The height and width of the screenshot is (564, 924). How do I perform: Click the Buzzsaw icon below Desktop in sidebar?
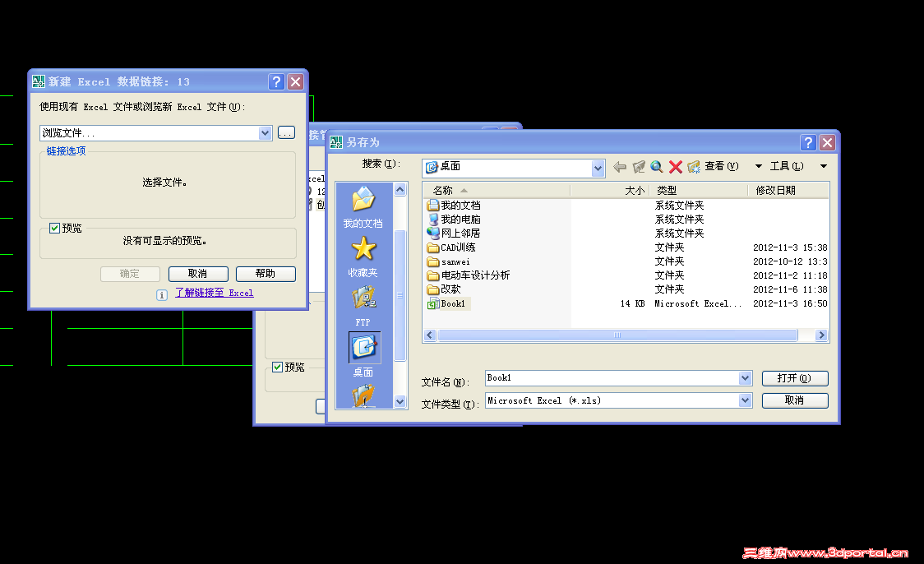(363, 396)
